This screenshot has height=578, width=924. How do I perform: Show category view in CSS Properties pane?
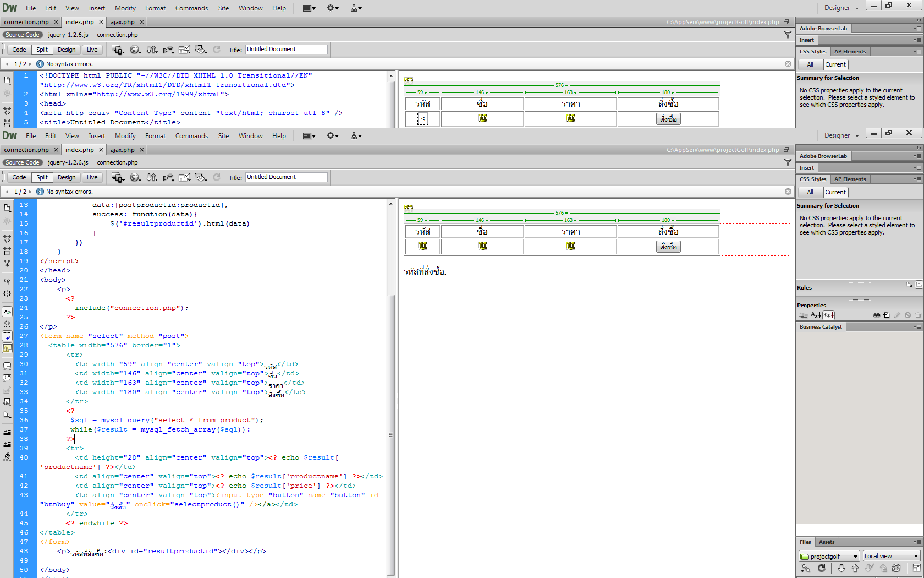point(804,315)
